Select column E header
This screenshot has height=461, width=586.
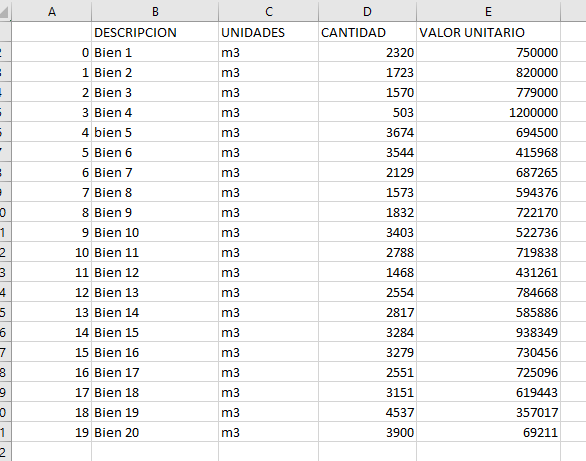tap(488, 11)
